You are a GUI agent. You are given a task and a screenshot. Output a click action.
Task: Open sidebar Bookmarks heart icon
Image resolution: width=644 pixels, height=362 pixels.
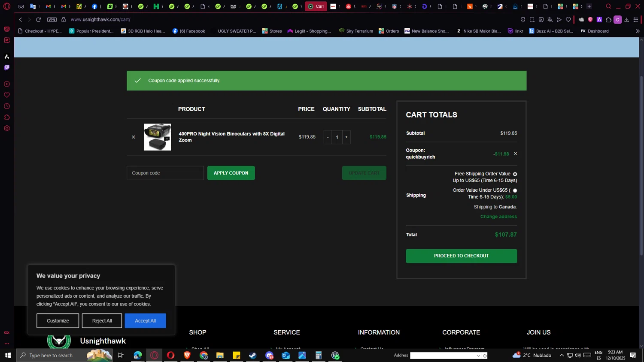point(7,95)
